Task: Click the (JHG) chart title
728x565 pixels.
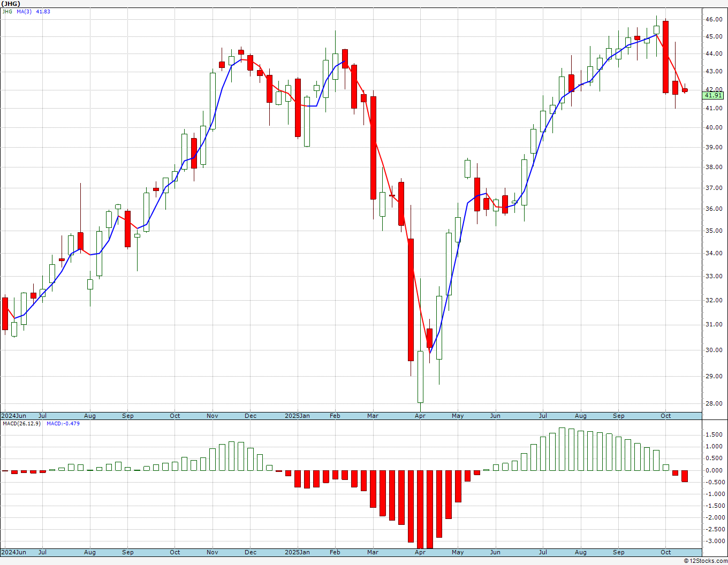Action: [x=11, y=4]
